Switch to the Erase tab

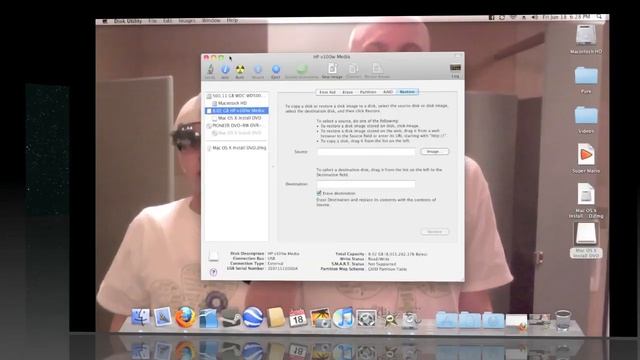pos(347,92)
